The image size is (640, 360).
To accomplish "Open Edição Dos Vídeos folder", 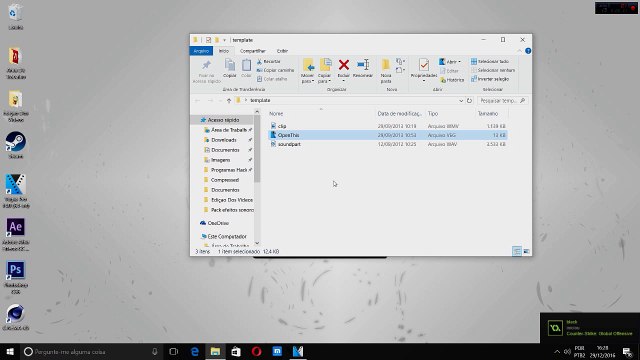I will 231,200.
